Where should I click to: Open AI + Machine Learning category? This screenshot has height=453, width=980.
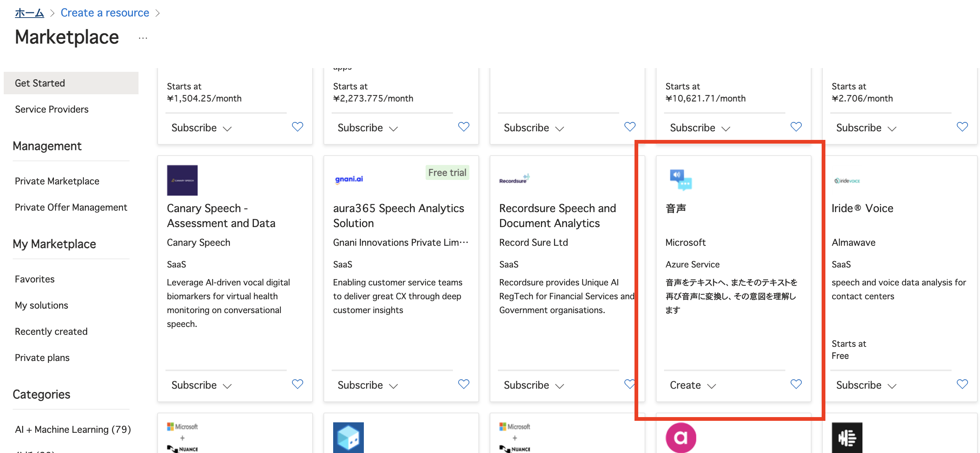tap(72, 429)
